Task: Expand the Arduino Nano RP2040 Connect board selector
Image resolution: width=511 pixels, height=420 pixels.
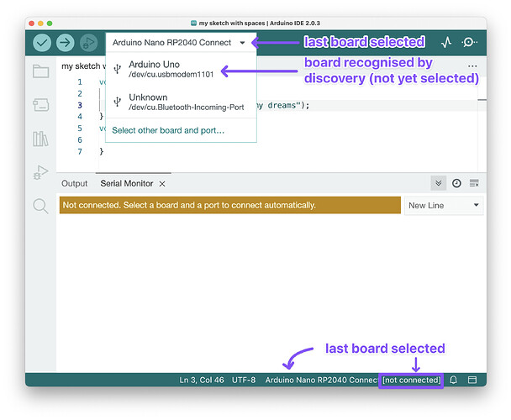Action: coord(181,42)
